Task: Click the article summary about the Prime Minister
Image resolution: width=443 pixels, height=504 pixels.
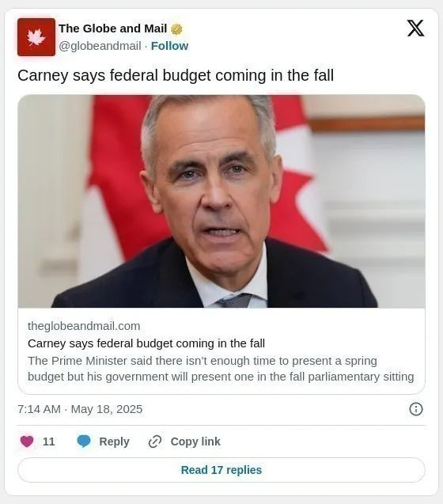Action: [x=221, y=369]
